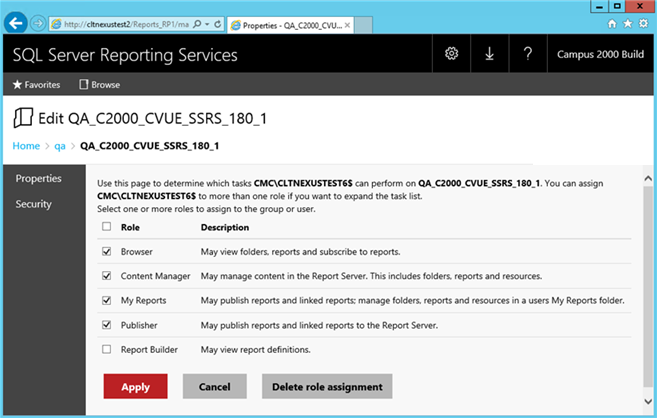657x418 pixels.
Task: Open SSRS settings gear in header
Action: (451, 54)
